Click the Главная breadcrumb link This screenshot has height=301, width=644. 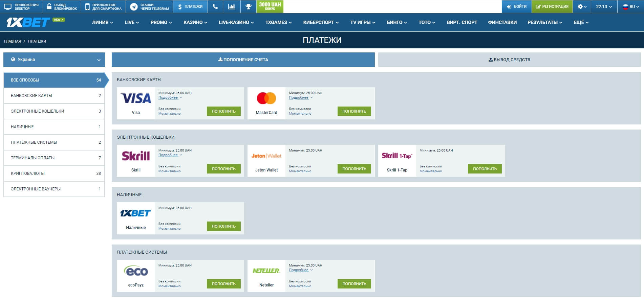pos(12,41)
